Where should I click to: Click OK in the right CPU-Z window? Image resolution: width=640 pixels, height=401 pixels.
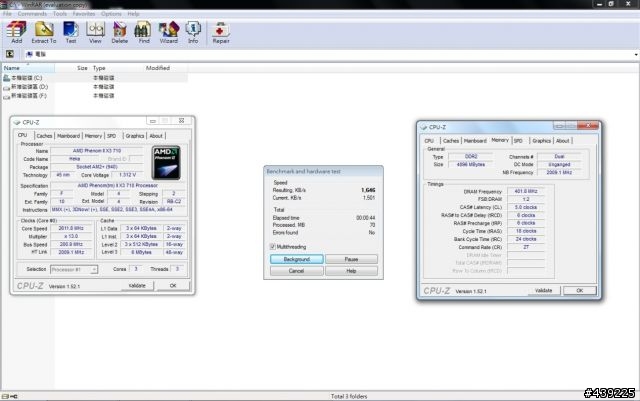580,291
